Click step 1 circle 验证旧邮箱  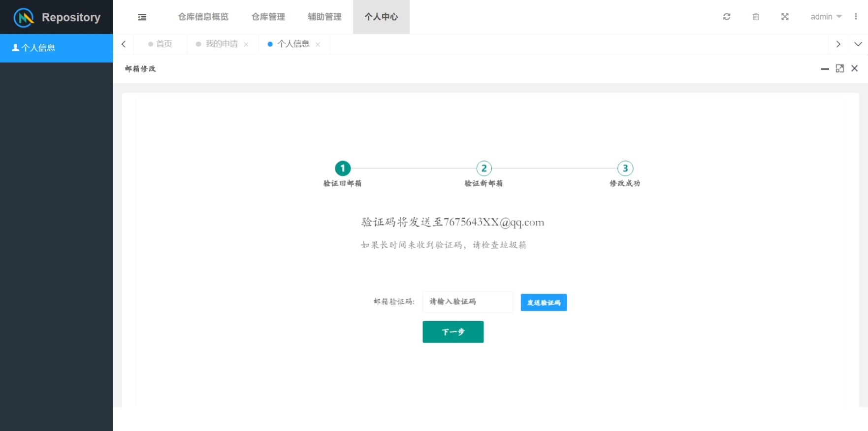coord(343,168)
